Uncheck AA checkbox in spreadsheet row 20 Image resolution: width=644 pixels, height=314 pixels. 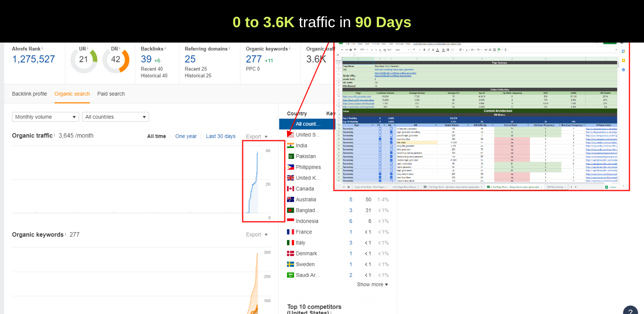click(391, 132)
